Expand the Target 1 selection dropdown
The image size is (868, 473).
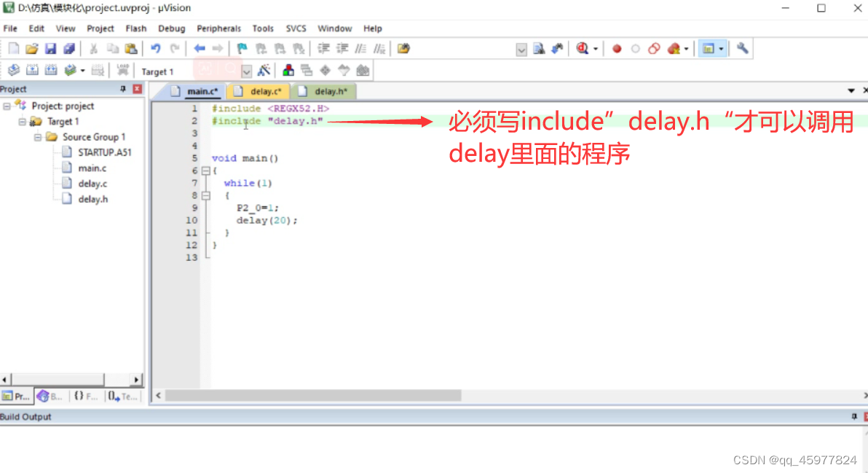point(246,71)
